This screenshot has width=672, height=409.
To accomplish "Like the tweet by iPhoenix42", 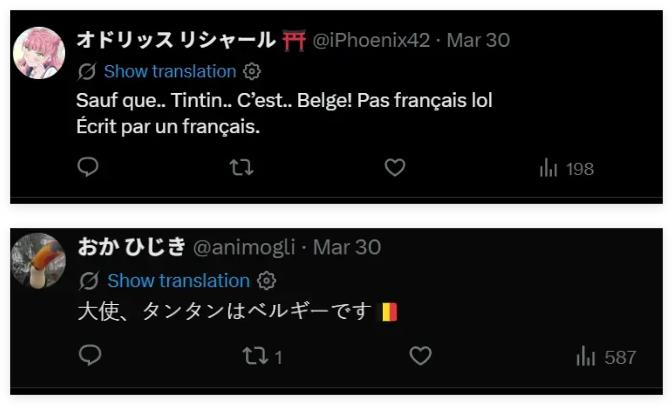I will [395, 168].
